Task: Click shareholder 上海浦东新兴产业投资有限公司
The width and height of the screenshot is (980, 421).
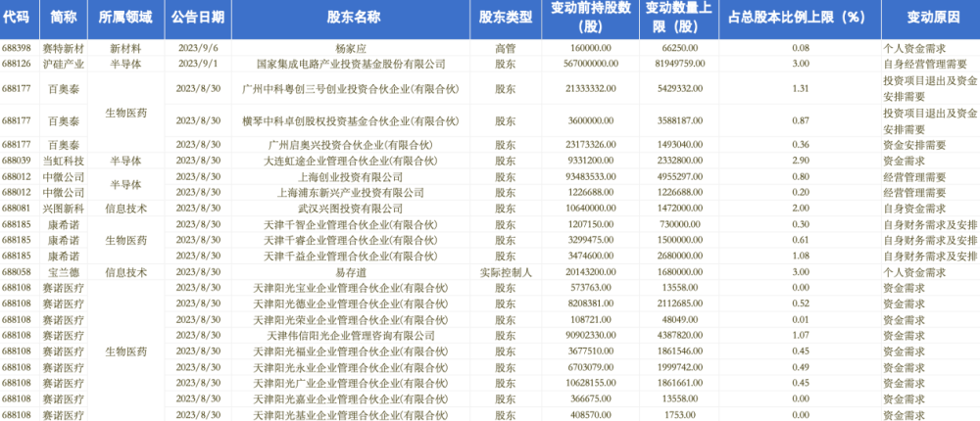Action: 351,192
